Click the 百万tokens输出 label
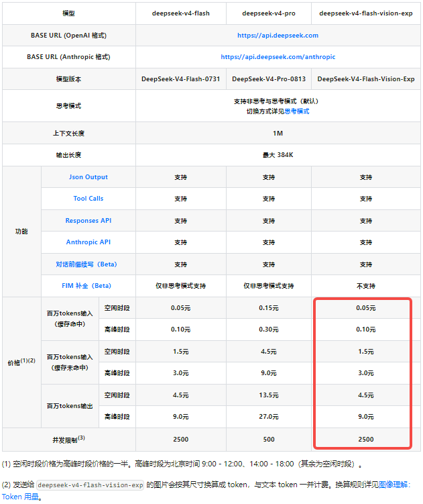The height and width of the screenshot is (504, 423). pos(70,406)
